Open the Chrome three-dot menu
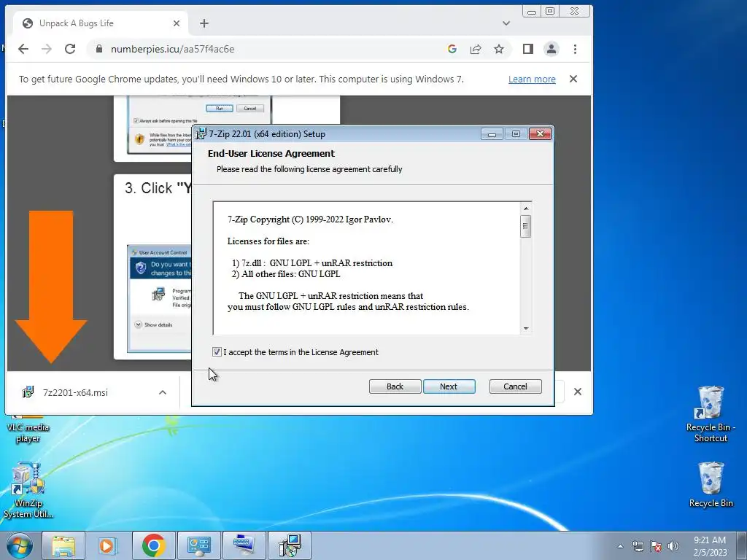The width and height of the screenshot is (747, 560). (575, 49)
